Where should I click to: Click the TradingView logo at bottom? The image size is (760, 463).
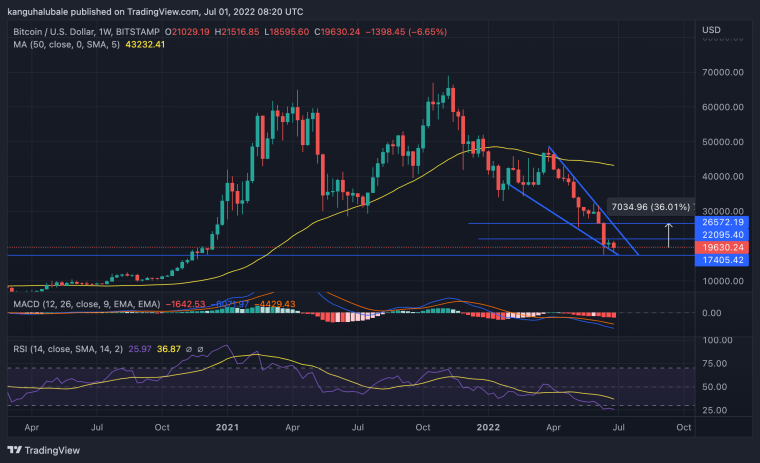(44, 450)
